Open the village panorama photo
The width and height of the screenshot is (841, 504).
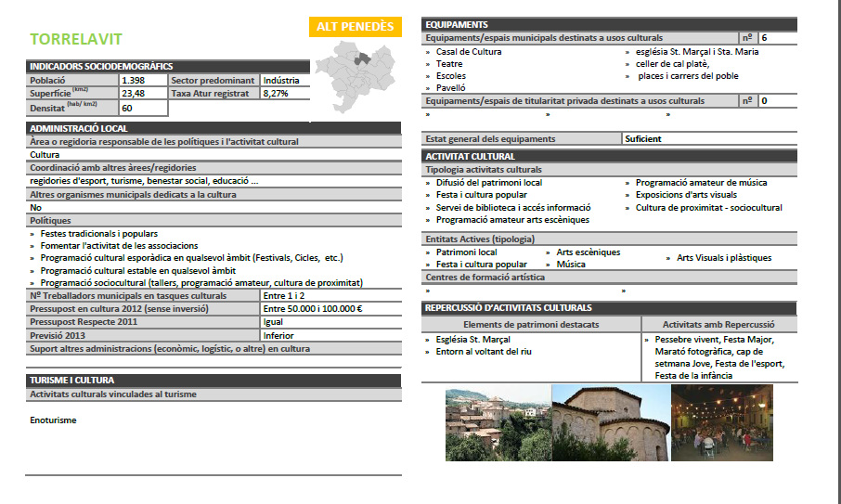498,422
